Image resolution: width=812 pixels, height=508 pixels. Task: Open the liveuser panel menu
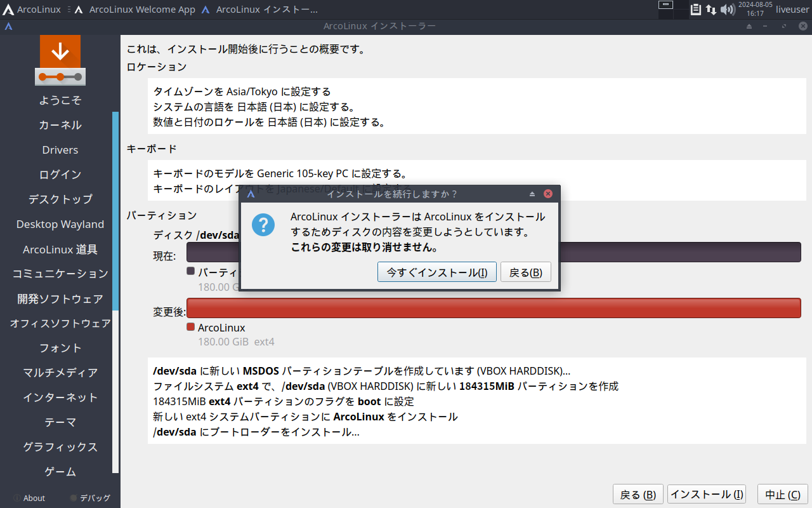coord(792,10)
